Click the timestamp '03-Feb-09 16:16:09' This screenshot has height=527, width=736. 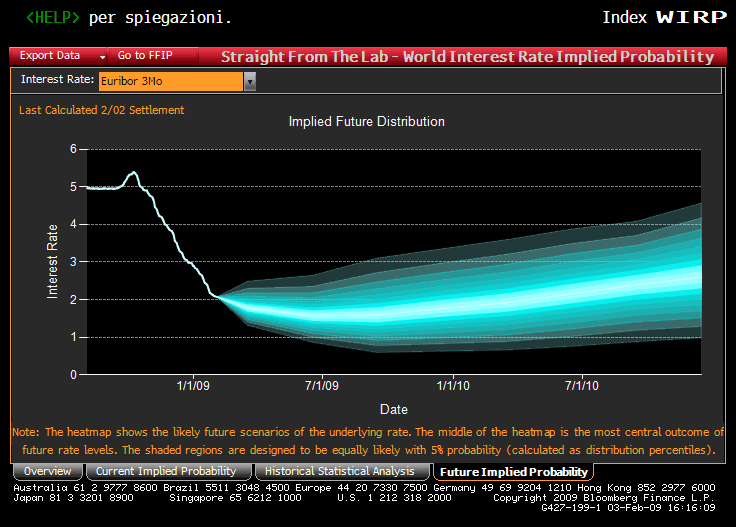coord(661,508)
